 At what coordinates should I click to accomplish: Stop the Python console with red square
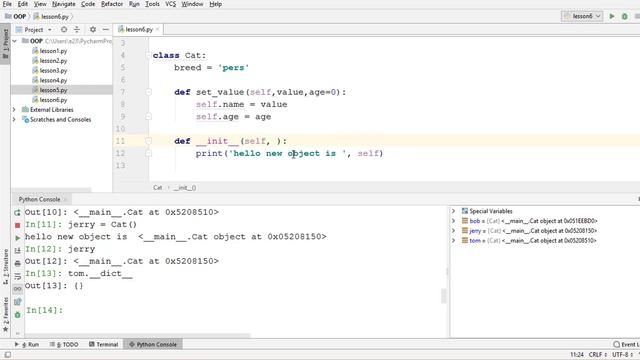pos(17,225)
